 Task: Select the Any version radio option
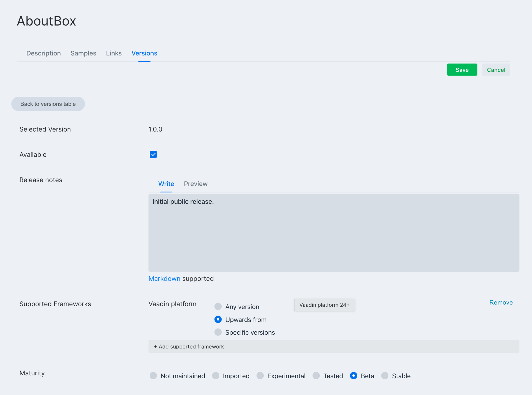pos(218,306)
